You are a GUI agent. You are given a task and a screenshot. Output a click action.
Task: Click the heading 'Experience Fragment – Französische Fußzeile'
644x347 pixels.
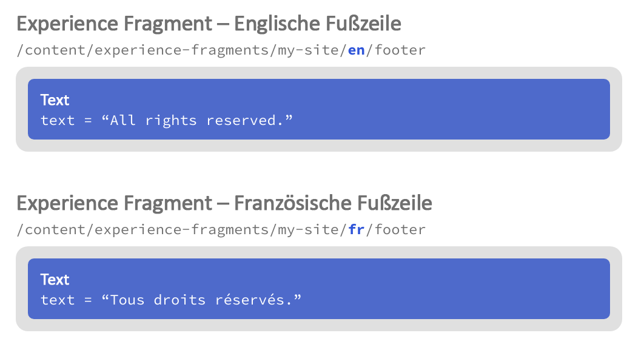(224, 203)
